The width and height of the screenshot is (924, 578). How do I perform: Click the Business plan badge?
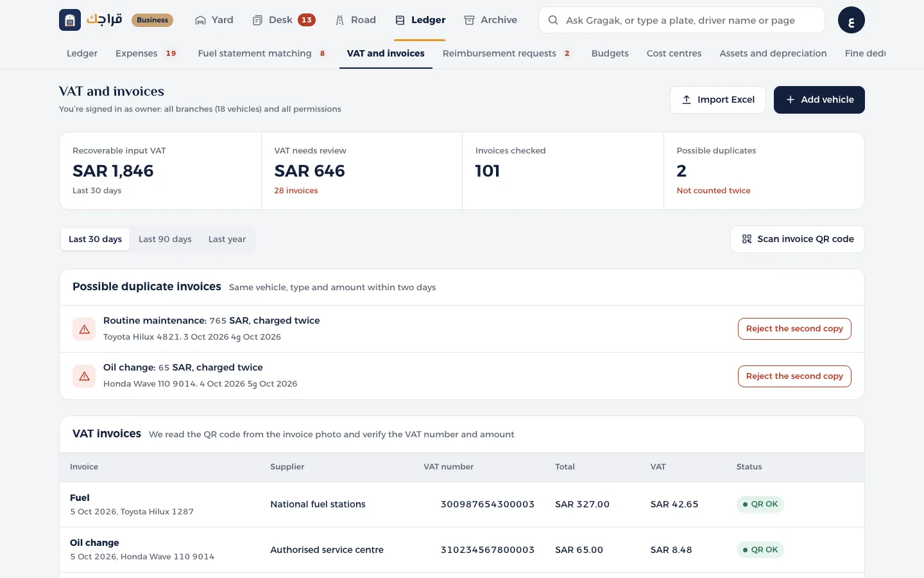point(153,20)
